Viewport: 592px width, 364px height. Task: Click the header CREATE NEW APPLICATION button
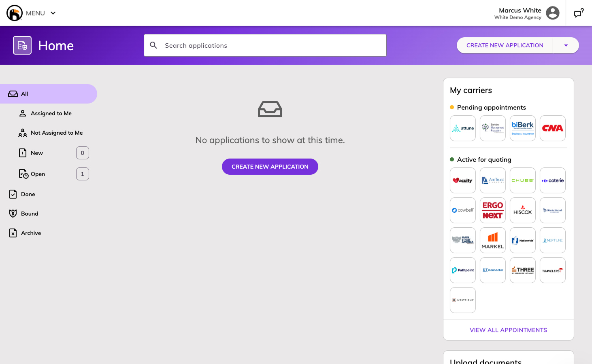coord(505,45)
